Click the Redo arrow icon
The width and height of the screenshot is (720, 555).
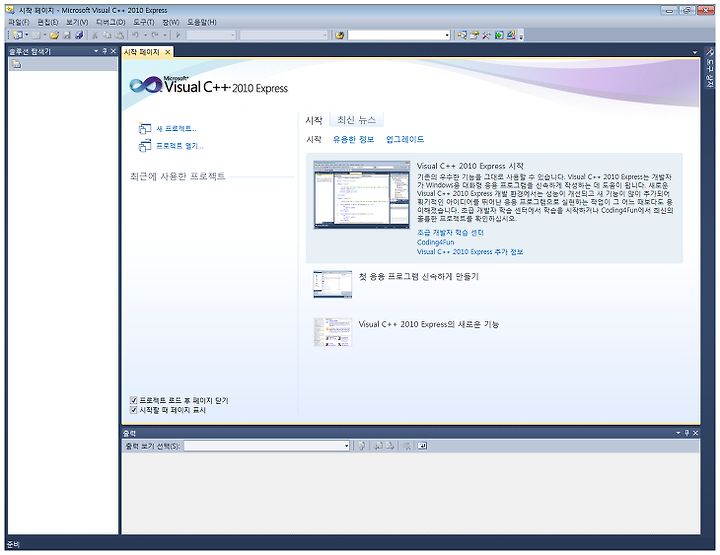coord(155,35)
